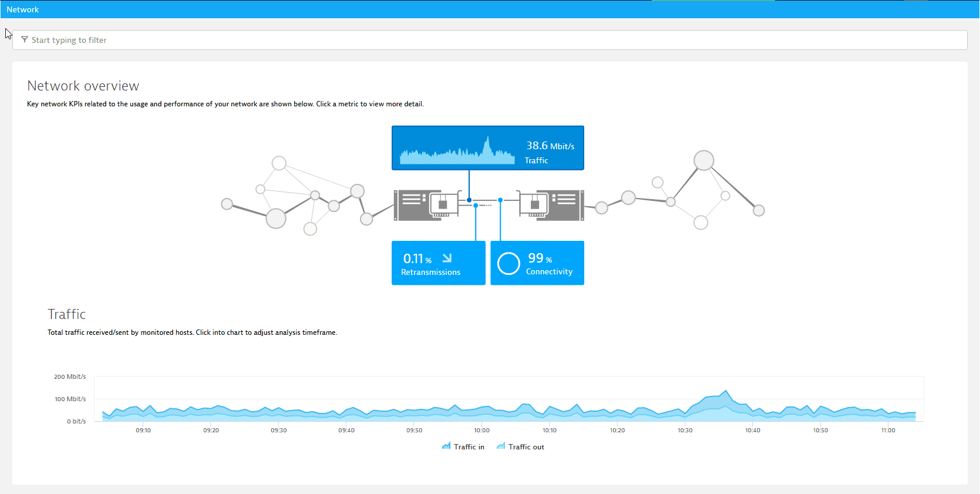
Task: Click the right network card server icon
Action: [x=551, y=205]
